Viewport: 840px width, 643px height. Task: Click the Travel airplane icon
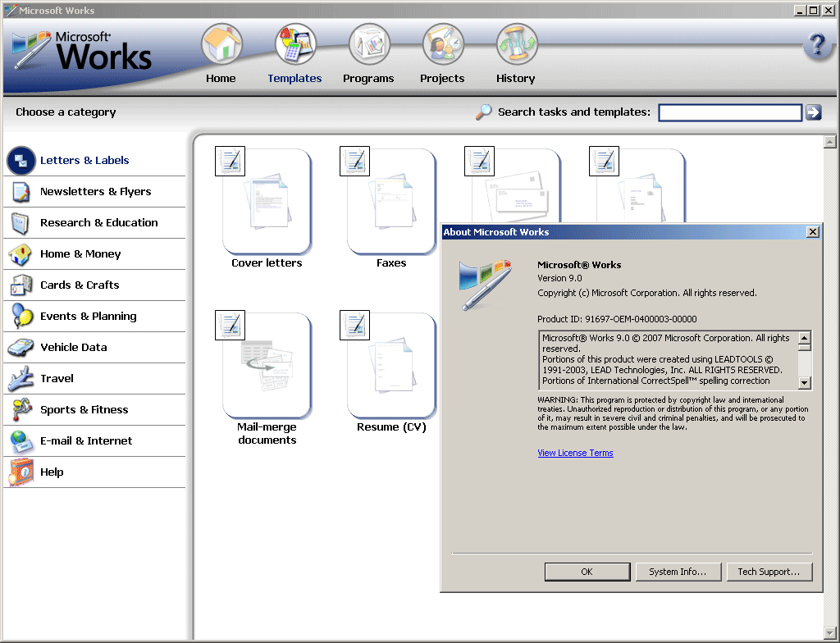(21, 378)
